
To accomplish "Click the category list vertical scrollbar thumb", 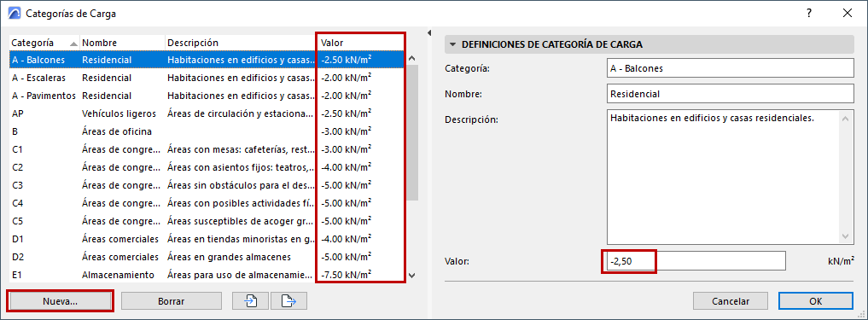I will point(412,131).
